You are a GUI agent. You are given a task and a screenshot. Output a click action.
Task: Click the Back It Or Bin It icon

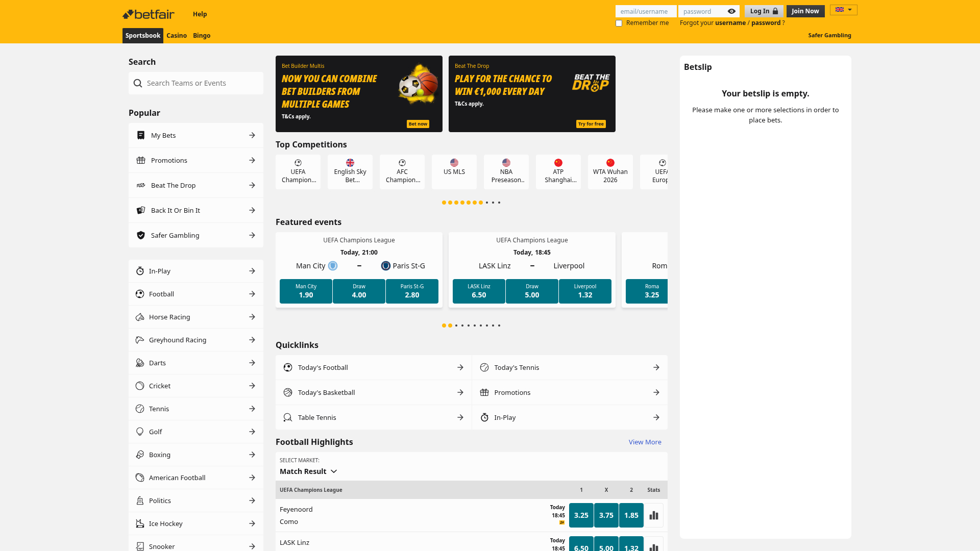tap(141, 210)
